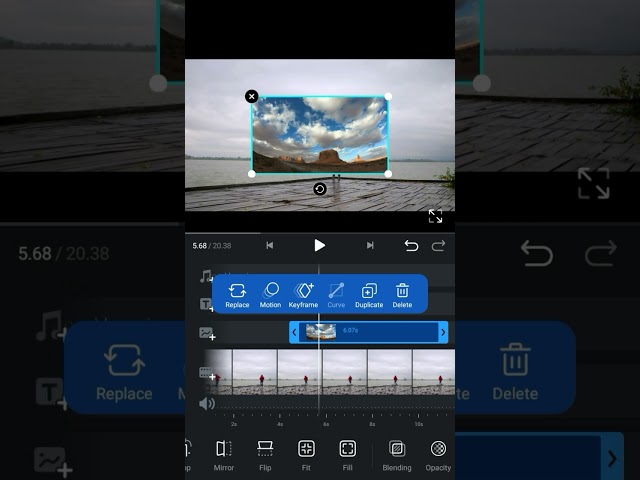Screen dimensions: 640x480
Task: Add a text layer
Action: [207, 304]
